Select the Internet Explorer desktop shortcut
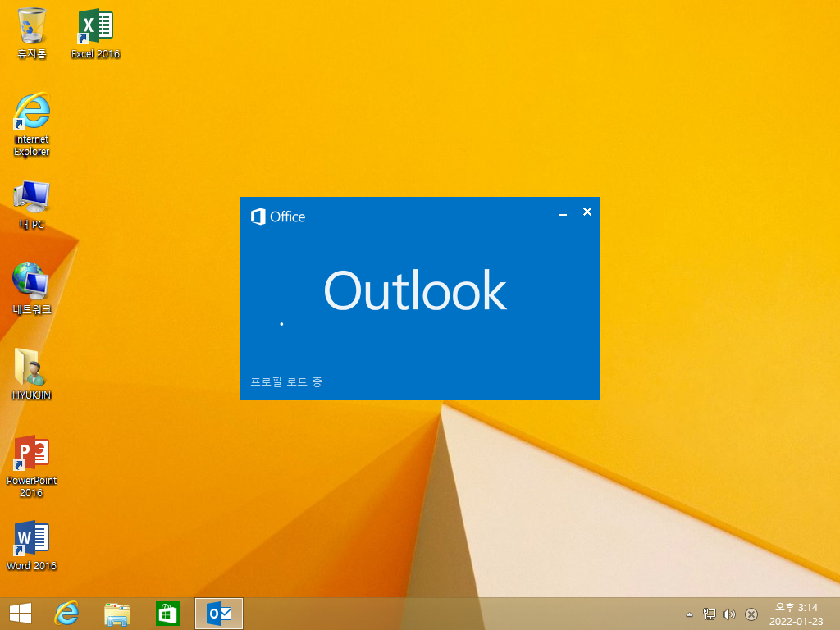The height and width of the screenshot is (630, 840). click(x=32, y=125)
